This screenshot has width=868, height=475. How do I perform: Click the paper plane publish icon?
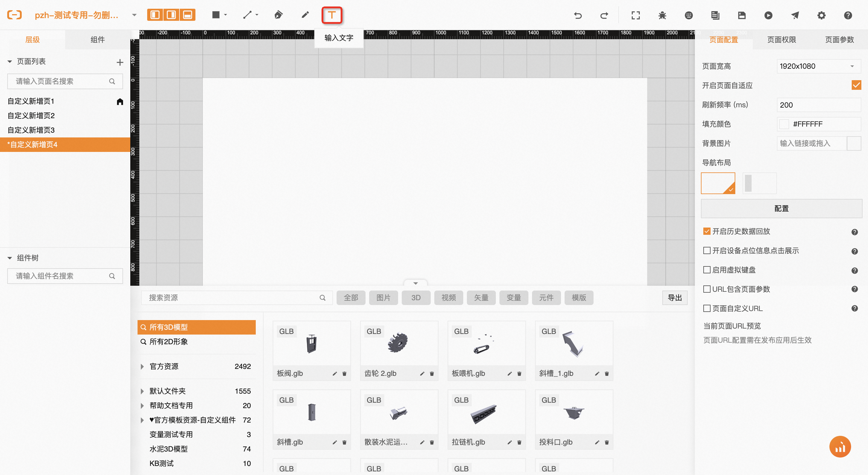[x=795, y=15]
